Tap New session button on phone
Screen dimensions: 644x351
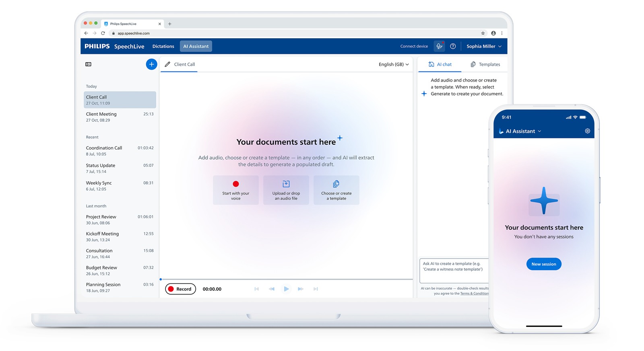544,264
